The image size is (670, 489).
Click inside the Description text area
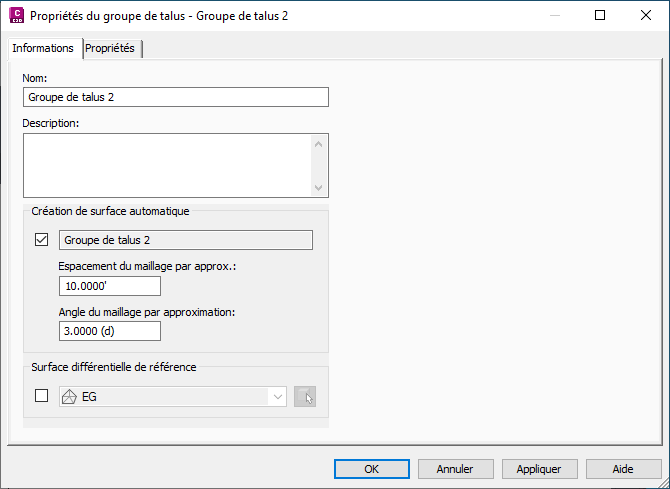167,165
